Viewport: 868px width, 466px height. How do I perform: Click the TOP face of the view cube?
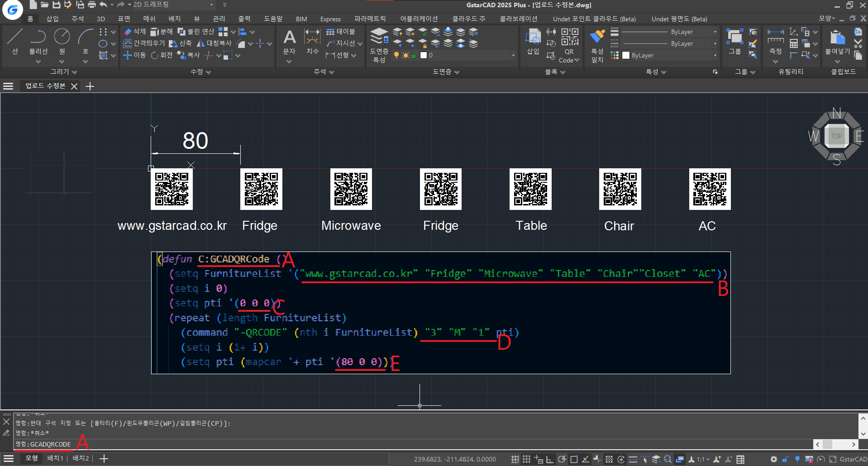pos(836,136)
